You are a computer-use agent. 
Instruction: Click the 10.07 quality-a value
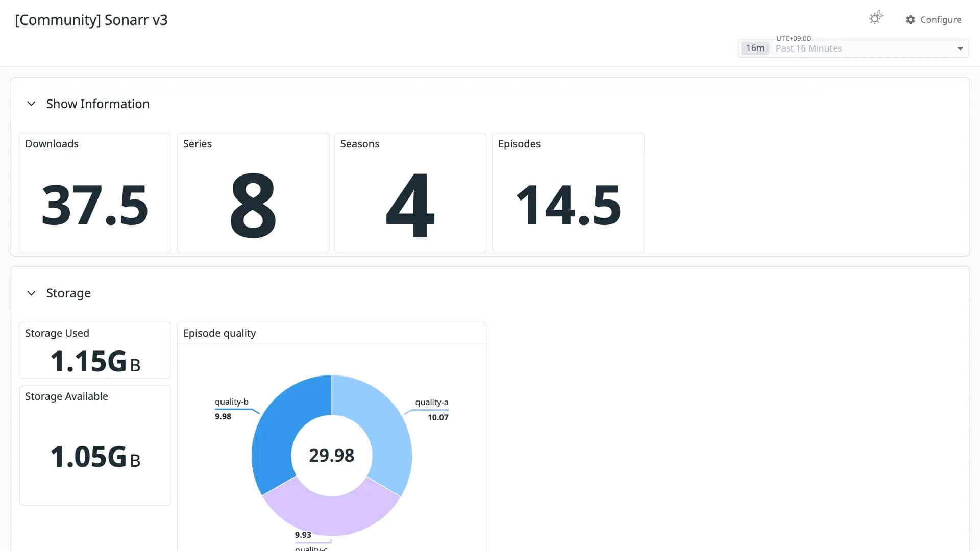[x=437, y=417]
